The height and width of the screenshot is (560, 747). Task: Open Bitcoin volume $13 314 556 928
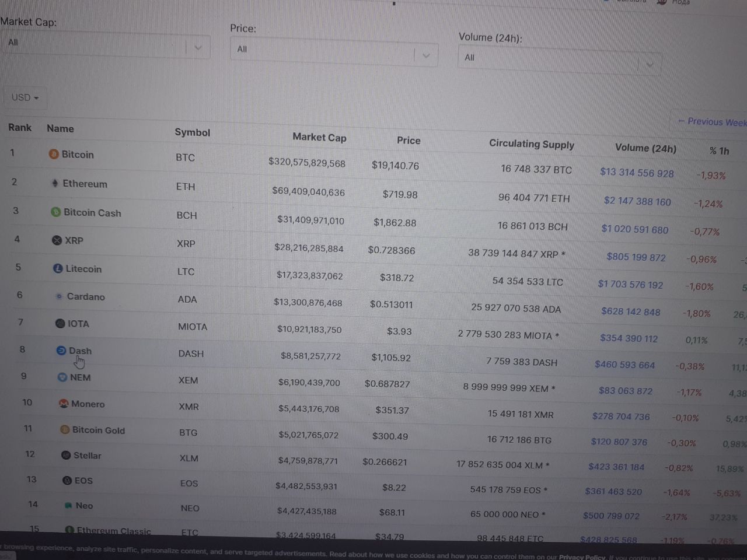coord(637,173)
